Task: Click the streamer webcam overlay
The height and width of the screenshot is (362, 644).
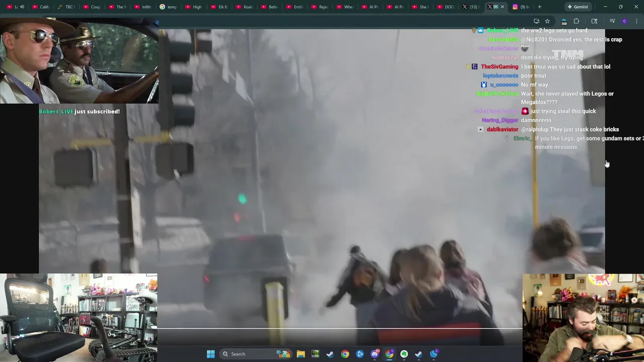Action: click(583, 318)
